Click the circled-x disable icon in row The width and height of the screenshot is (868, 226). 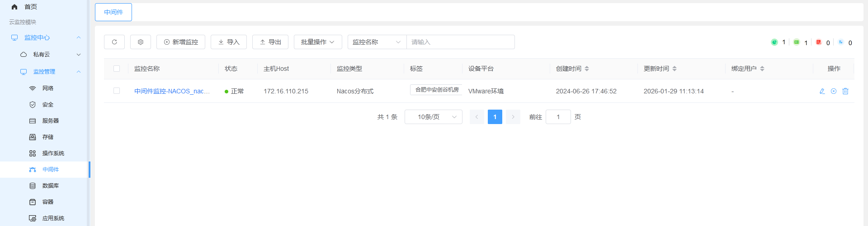coord(834,91)
